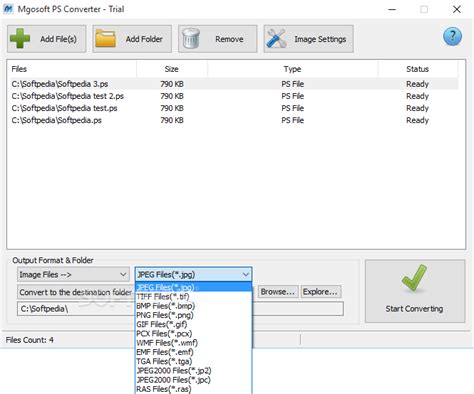Screen dimensions: 474x394
Task: Select BMP Files(*.bmp) from the list
Action: [193, 306]
